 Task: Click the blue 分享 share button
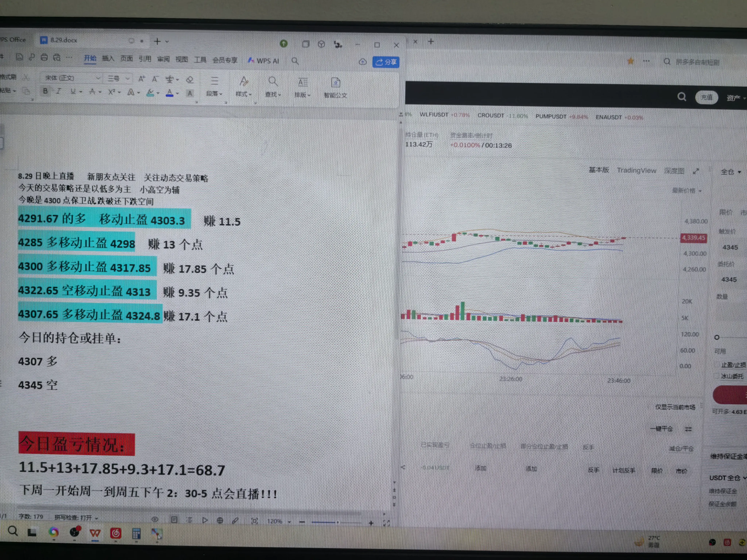pos(386,62)
